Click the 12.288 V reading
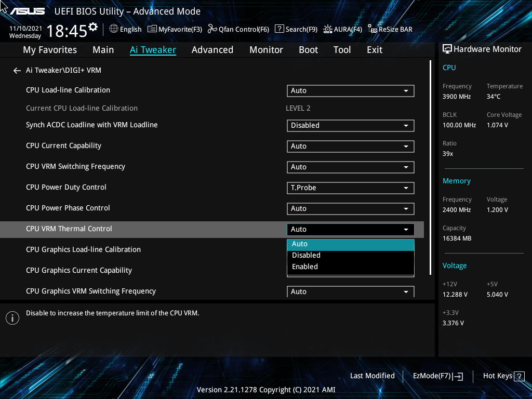The image size is (532, 399). pos(455,295)
